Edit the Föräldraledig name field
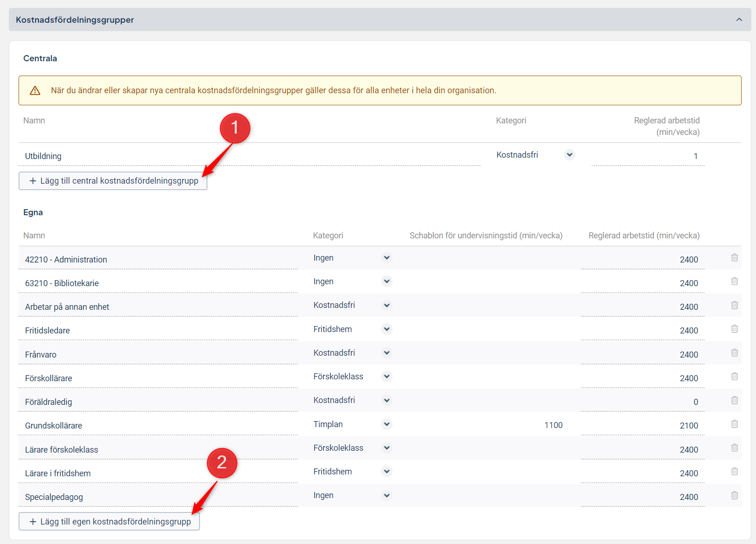The image size is (756, 544). pyautogui.click(x=158, y=402)
